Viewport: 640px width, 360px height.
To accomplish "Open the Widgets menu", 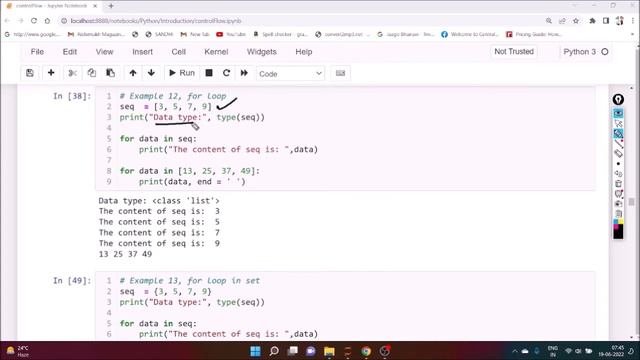I will click(262, 52).
